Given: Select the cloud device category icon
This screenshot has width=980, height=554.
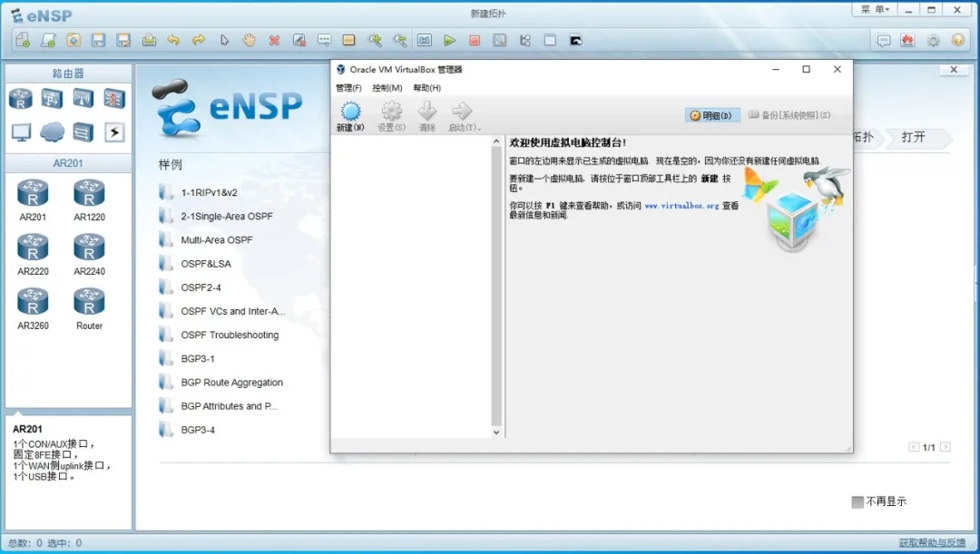Looking at the screenshot, I should click(x=52, y=132).
